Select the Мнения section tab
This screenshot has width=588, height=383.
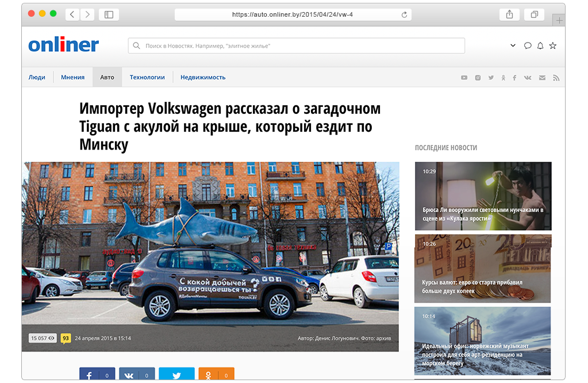(73, 77)
